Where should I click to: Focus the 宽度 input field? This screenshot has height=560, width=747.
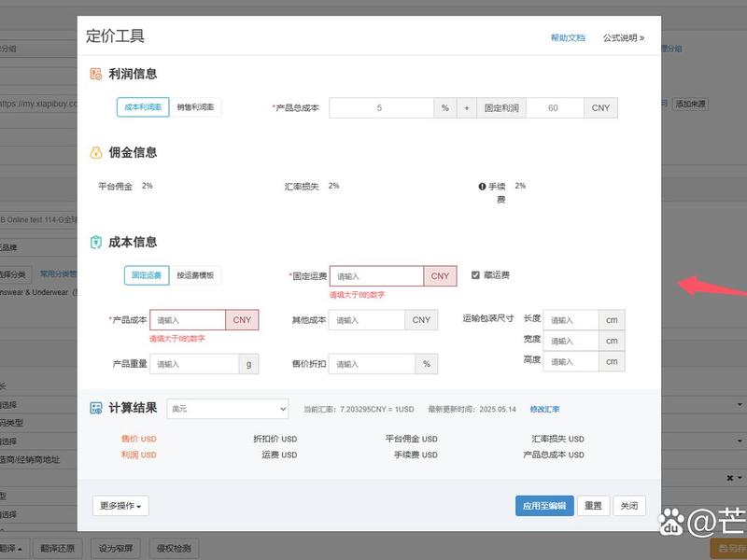[571, 341]
